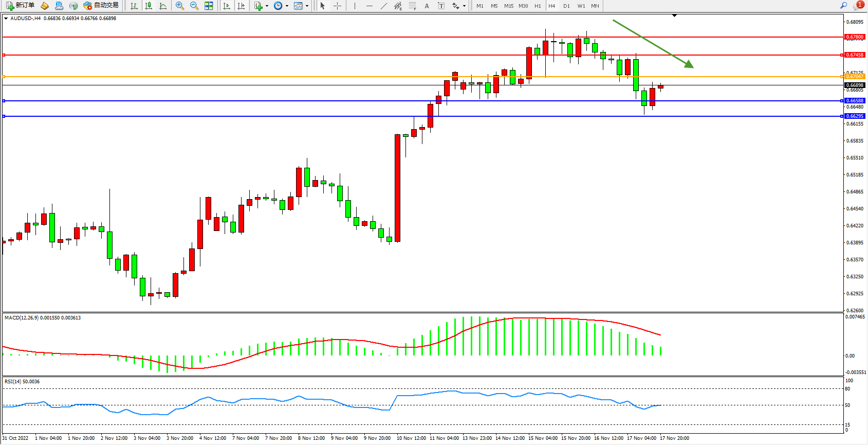
Task: Zoom in on the chart
Action: pos(180,6)
